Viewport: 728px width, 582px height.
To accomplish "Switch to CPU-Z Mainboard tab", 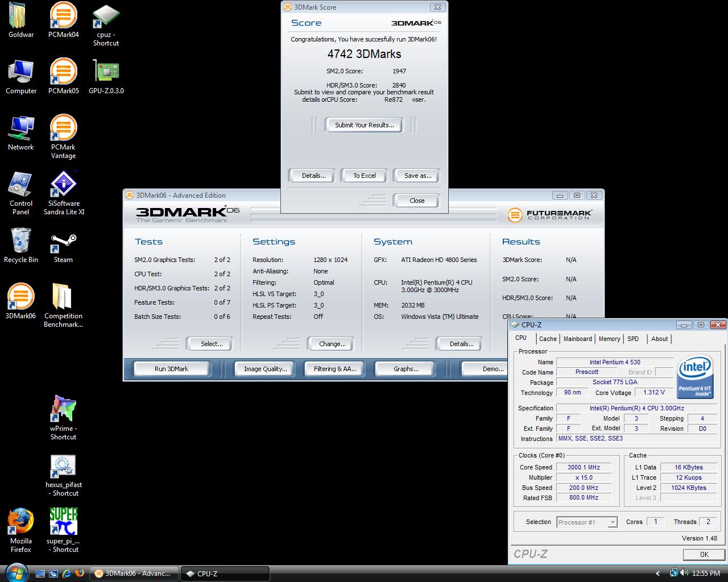I will (x=577, y=339).
